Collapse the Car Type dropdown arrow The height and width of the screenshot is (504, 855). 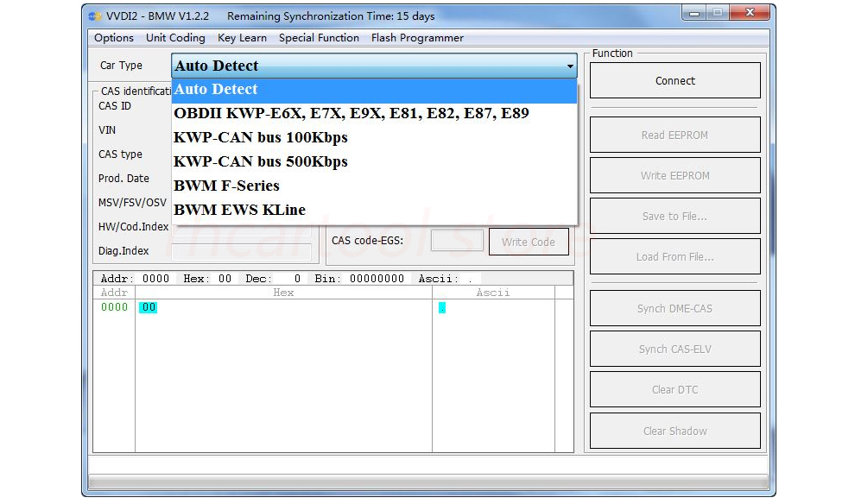pos(570,66)
